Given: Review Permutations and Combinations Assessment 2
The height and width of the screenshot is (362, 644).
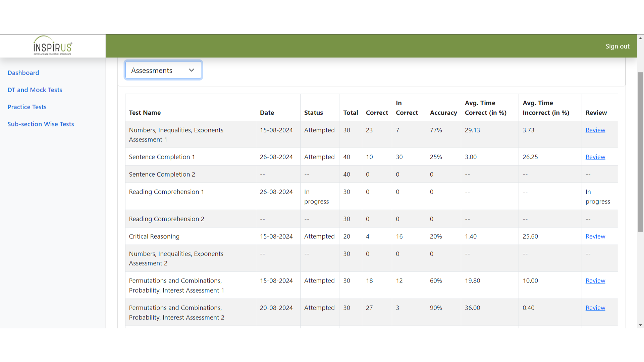Looking at the screenshot, I should coord(595,308).
